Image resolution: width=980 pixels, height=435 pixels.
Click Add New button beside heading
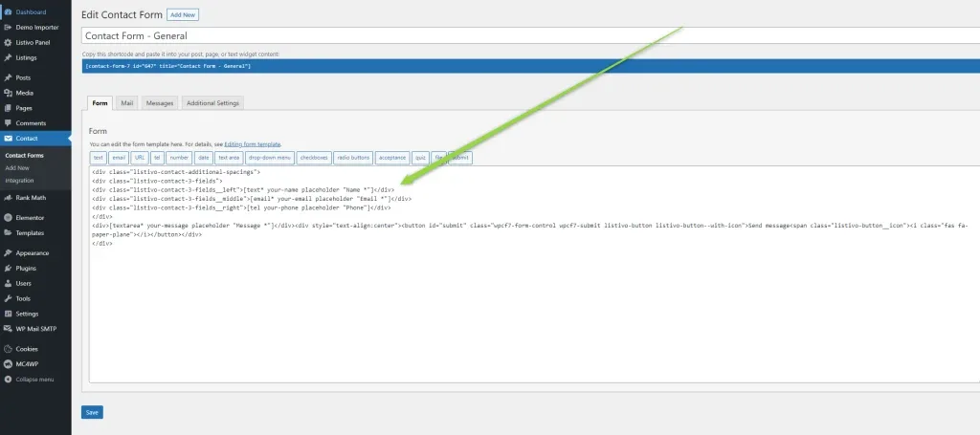click(x=183, y=15)
